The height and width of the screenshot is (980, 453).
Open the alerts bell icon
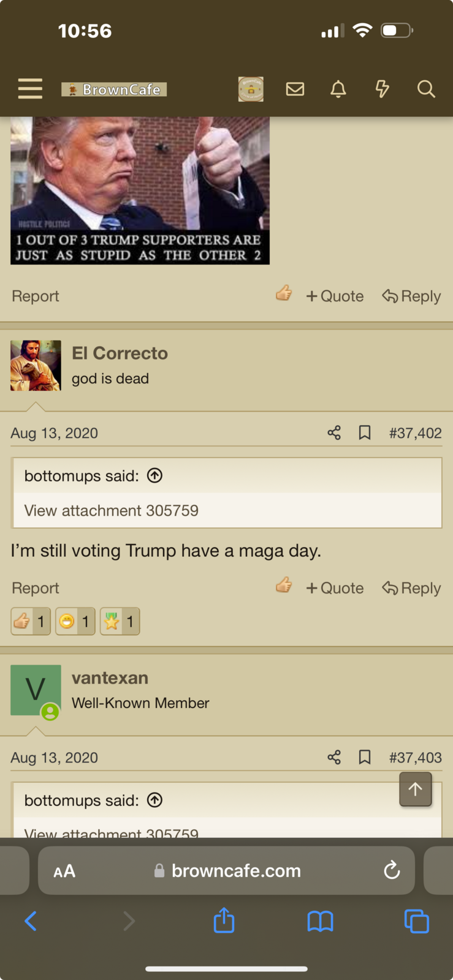[x=338, y=89]
